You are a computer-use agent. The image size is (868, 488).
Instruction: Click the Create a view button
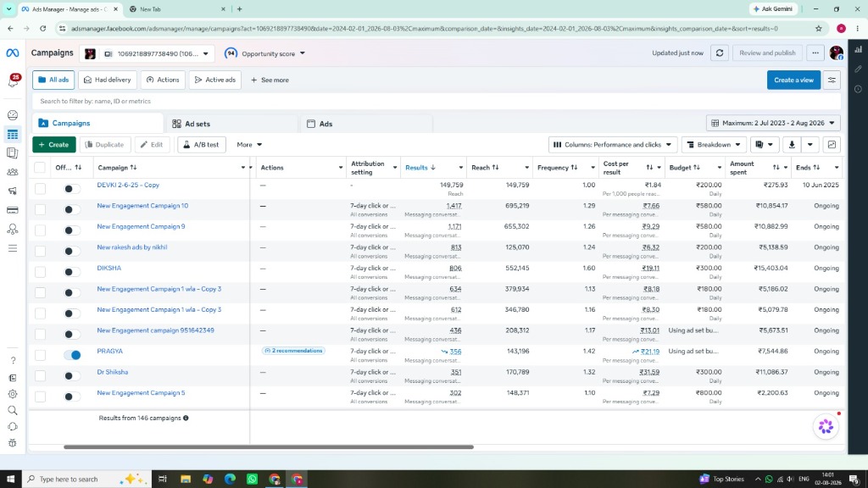793,80
